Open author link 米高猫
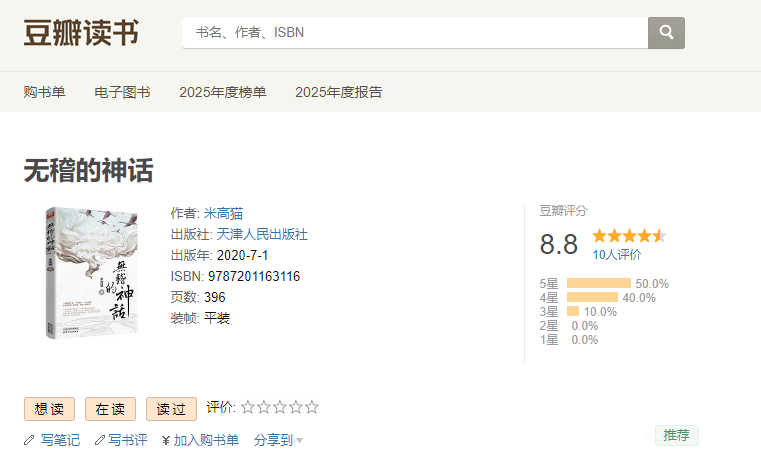The width and height of the screenshot is (761, 469). [x=223, y=213]
